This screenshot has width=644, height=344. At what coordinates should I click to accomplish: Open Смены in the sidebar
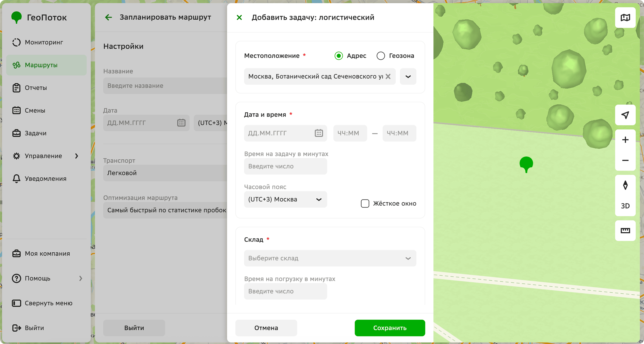click(x=46, y=110)
